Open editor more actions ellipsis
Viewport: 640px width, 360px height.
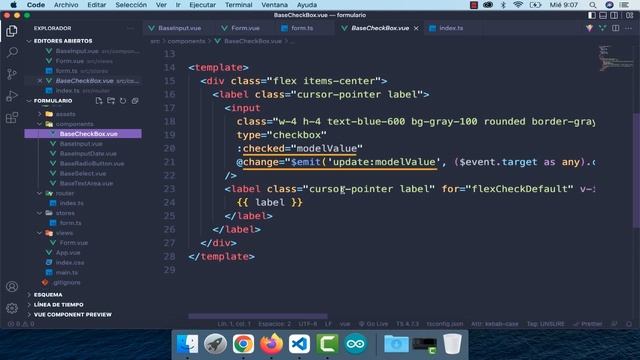(628, 28)
